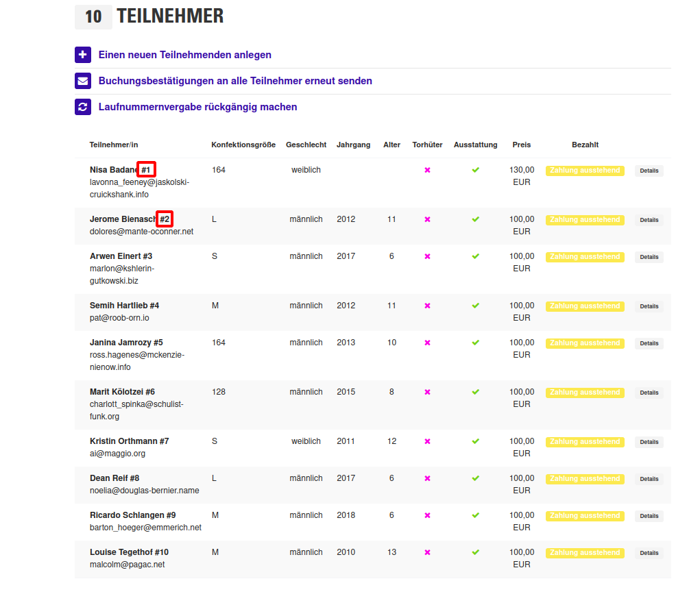This screenshot has height=605, width=700.
Task: Click the 'Konfektionsgröße' column header
Action: click(x=243, y=145)
